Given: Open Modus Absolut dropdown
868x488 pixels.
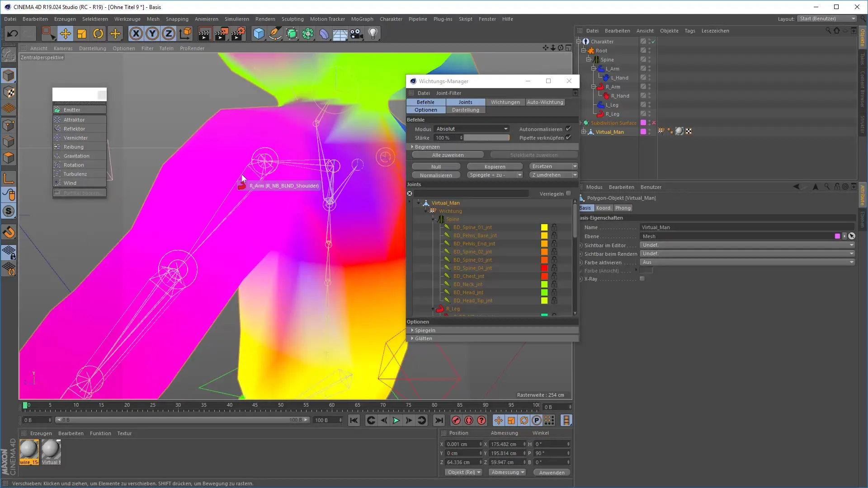Looking at the screenshot, I should 472,129.
